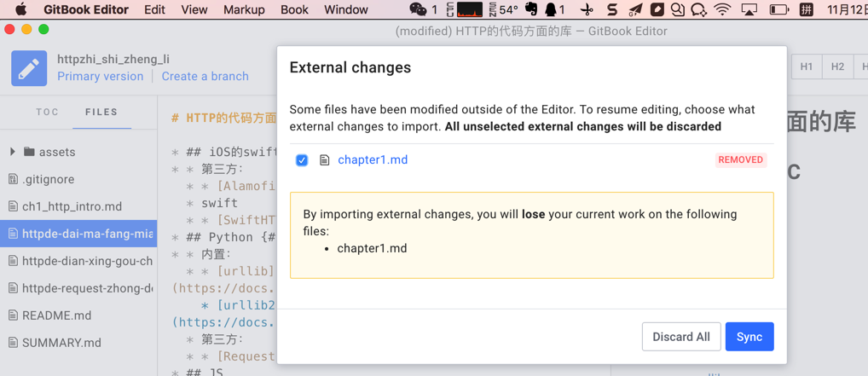Screen dimensions: 868x376
Task: Click the chapter1.md file icon in dialog
Action: coord(324,160)
